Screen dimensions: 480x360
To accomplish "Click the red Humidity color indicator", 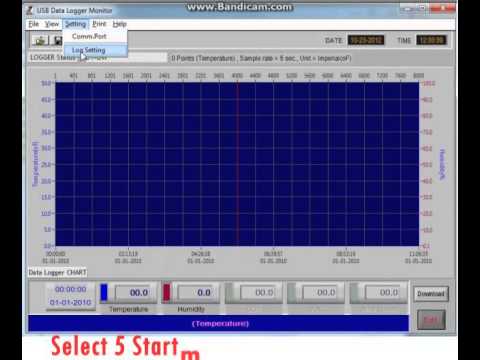I will coord(166,292).
